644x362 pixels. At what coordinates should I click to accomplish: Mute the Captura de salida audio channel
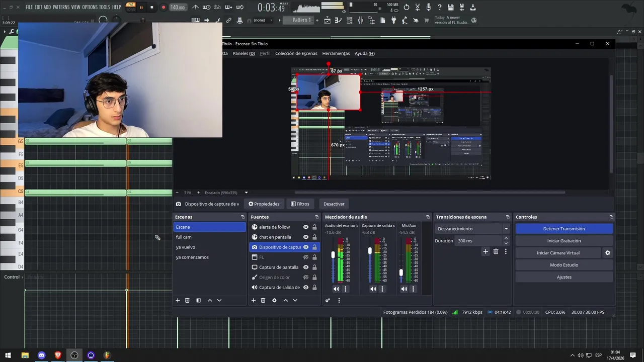coord(373,289)
